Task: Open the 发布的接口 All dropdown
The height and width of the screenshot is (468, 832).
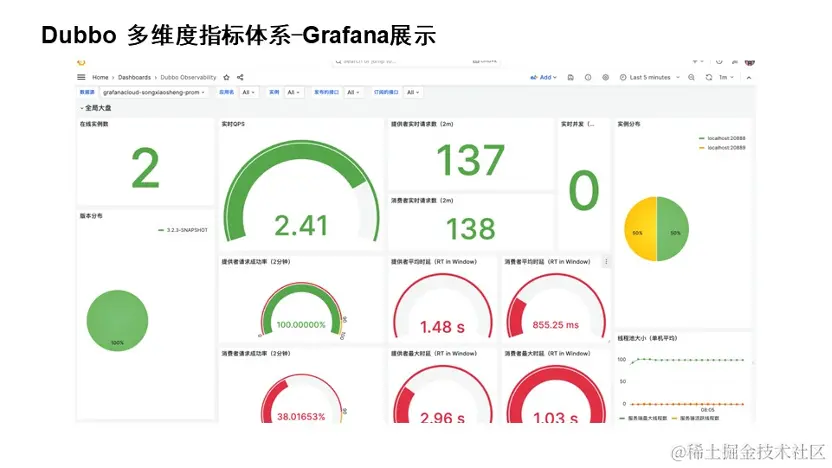Action: pos(353,92)
